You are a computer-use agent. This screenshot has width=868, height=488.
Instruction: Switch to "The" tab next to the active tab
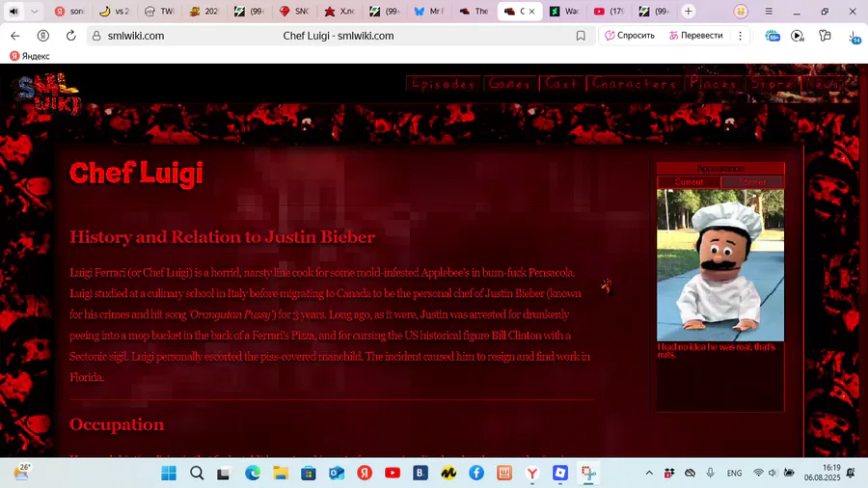[474, 11]
